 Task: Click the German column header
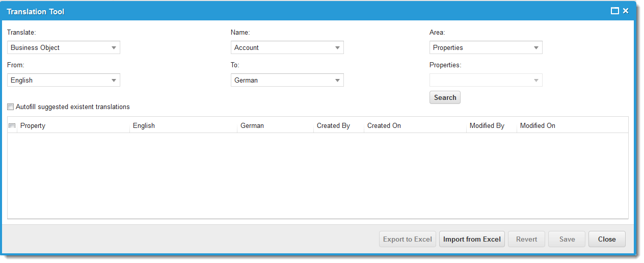275,126
